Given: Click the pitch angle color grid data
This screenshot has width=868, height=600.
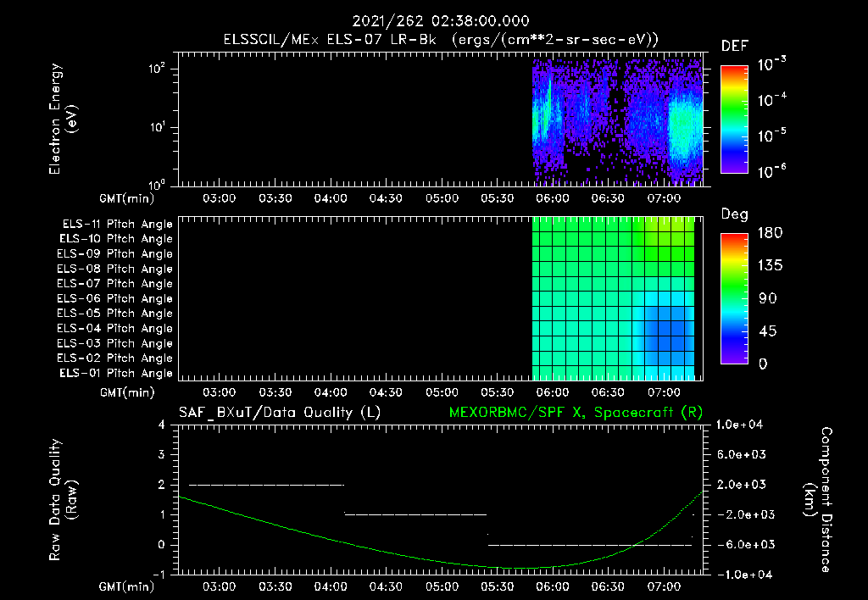Looking at the screenshot, I should point(614,298).
